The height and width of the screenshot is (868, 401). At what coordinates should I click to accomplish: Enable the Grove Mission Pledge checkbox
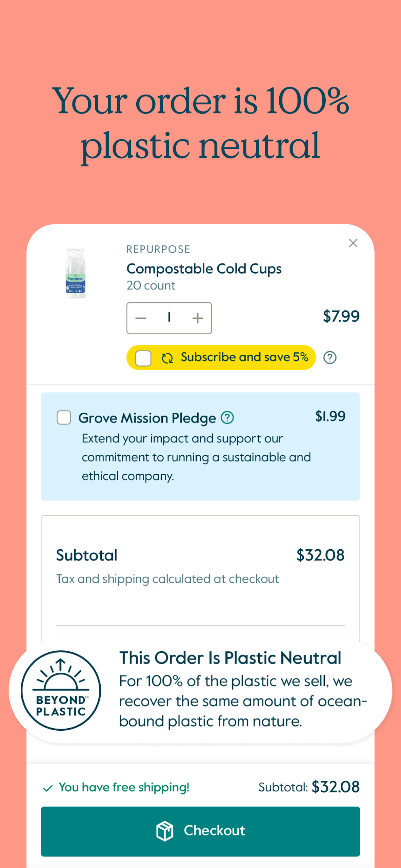coord(64,418)
